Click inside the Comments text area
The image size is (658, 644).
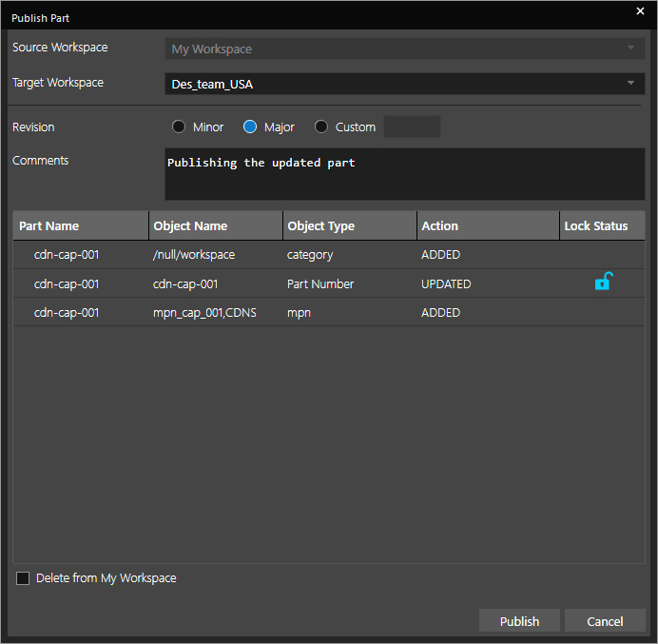[x=404, y=174]
